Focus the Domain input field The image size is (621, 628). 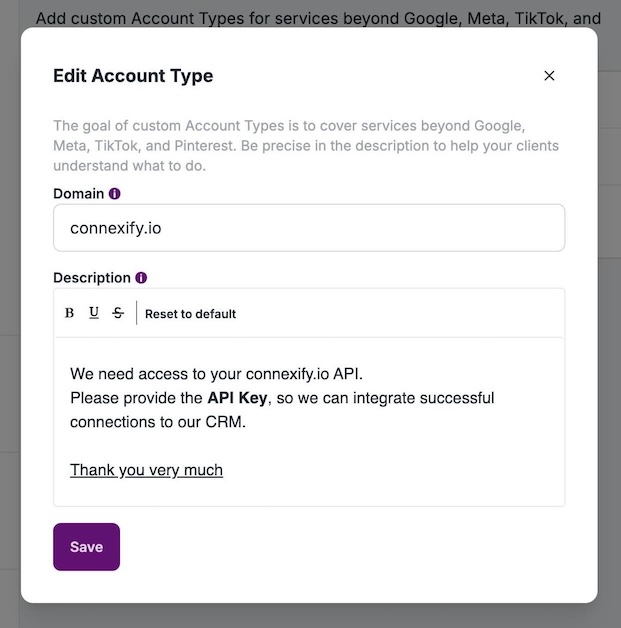[x=309, y=228]
